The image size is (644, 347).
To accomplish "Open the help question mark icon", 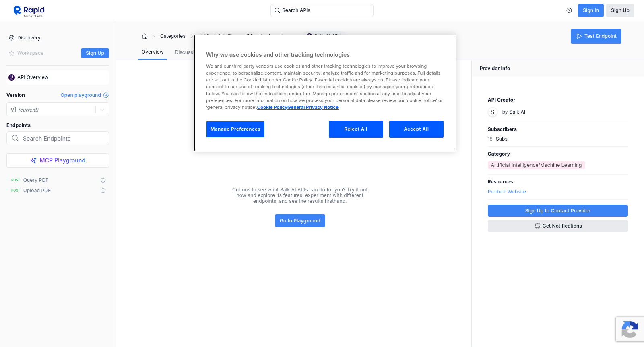I will click(x=569, y=10).
